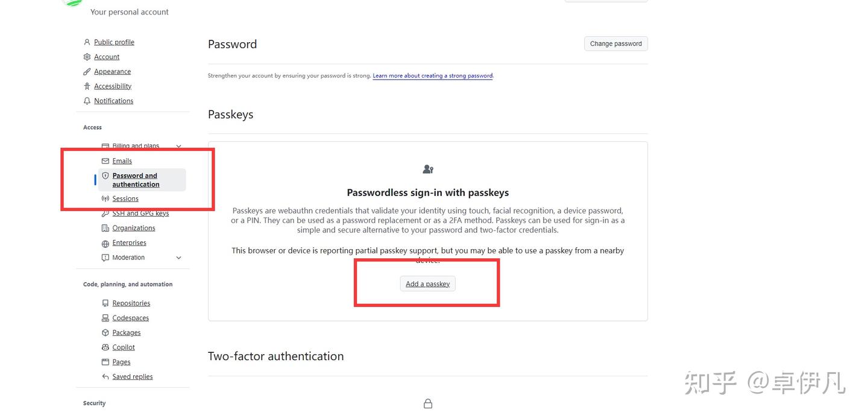Click the gear icon next to Account
Screen dimensions: 868x418
pos(87,57)
